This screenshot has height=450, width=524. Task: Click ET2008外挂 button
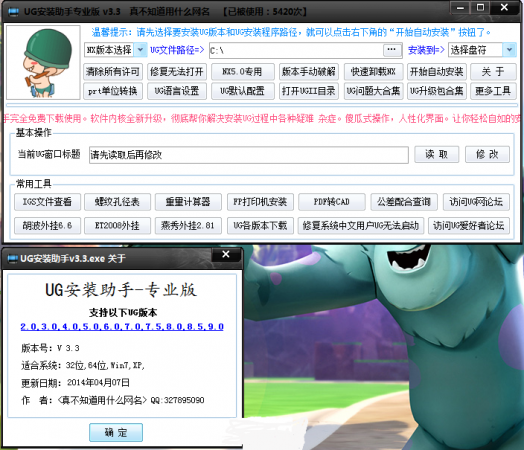pos(117,226)
